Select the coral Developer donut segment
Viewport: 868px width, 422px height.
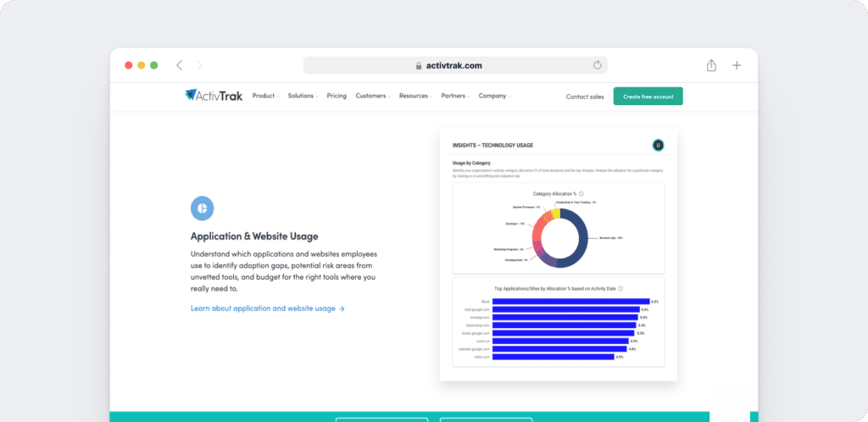coord(537,232)
